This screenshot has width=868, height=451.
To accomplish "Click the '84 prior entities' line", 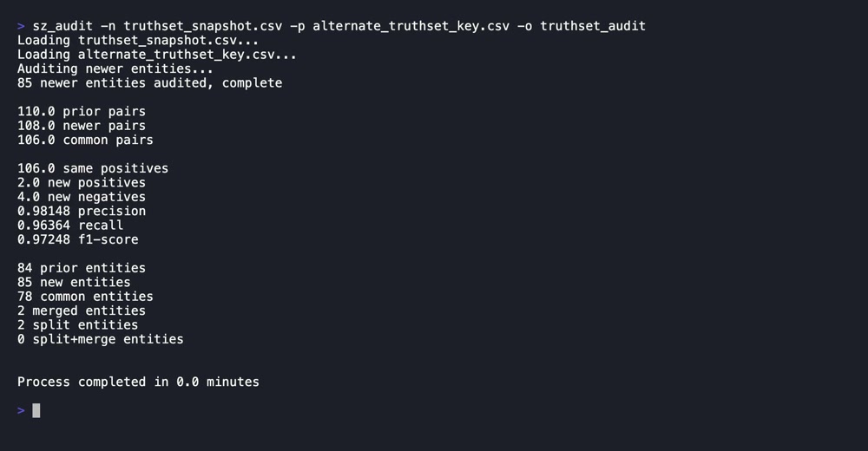I will pyautogui.click(x=82, y=268).
